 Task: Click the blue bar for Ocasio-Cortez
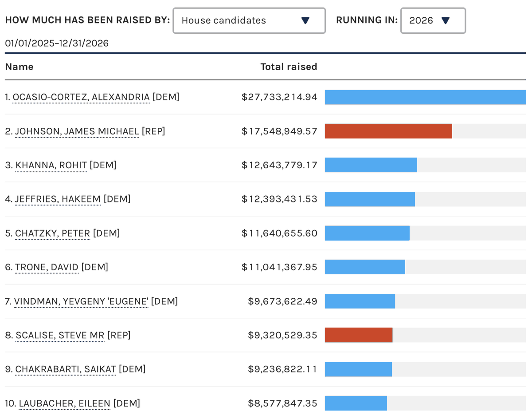click(x=426, y=97)
